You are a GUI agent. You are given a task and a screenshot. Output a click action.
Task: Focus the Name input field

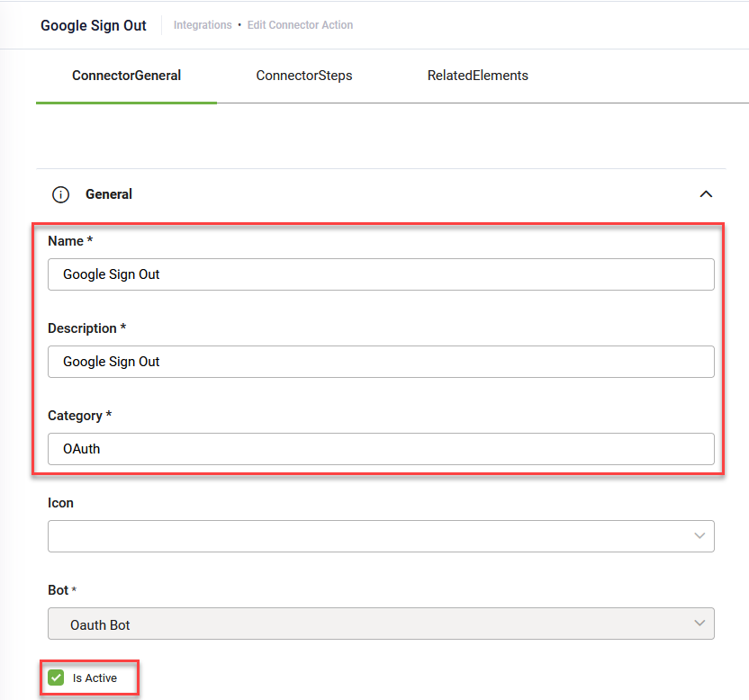[381, 274]
